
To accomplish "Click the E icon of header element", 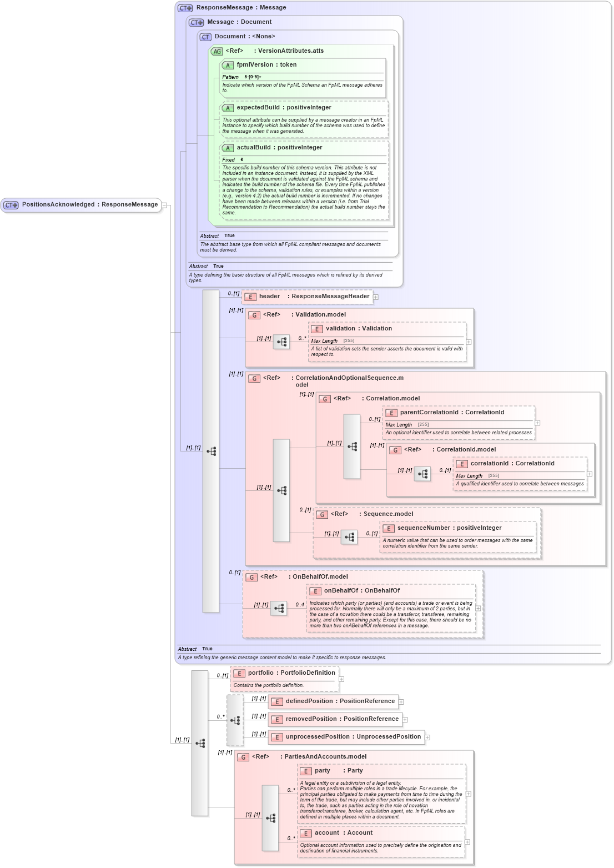I will [250, 297].
